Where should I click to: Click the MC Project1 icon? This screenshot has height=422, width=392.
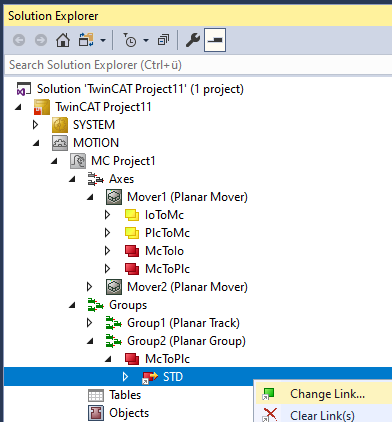(x=78, y=161)
